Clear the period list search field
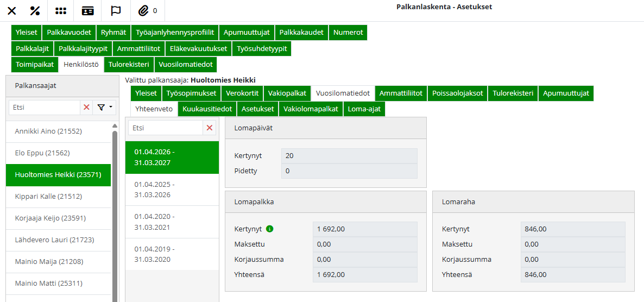 click(x=210, y=128)
